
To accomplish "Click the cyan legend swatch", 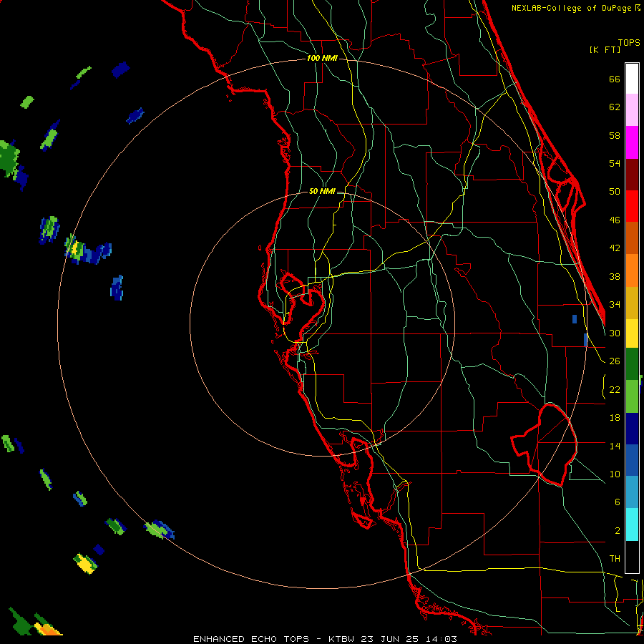I will [x=632, y=525].
